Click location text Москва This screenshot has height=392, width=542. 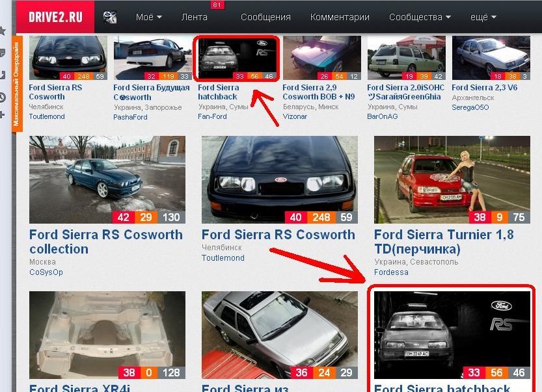coord(42,262)
